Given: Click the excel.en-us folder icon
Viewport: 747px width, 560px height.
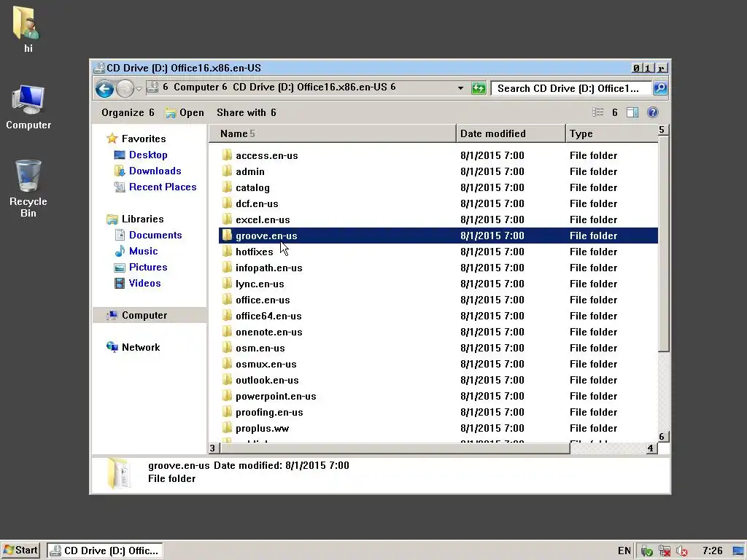Looking at the screenshot, I should (x=228, y=219).
